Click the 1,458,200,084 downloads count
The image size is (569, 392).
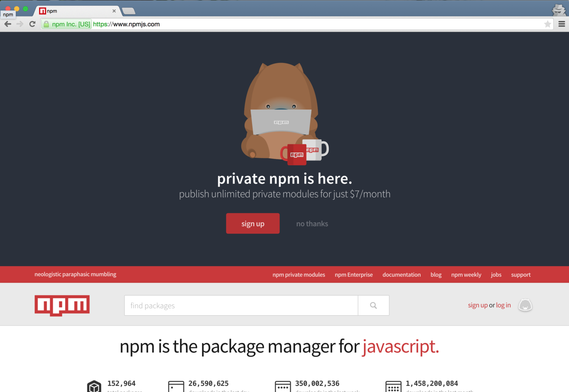click(x=432, y=383)
